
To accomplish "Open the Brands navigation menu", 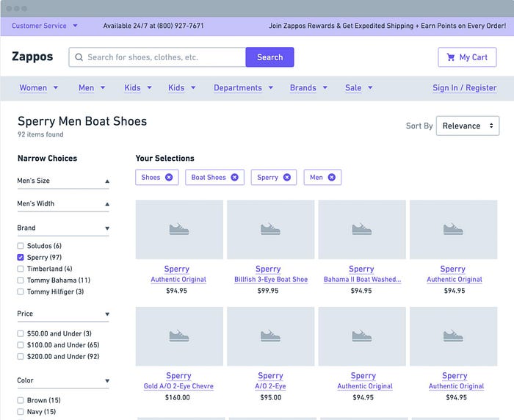I will tap(308, 88).
